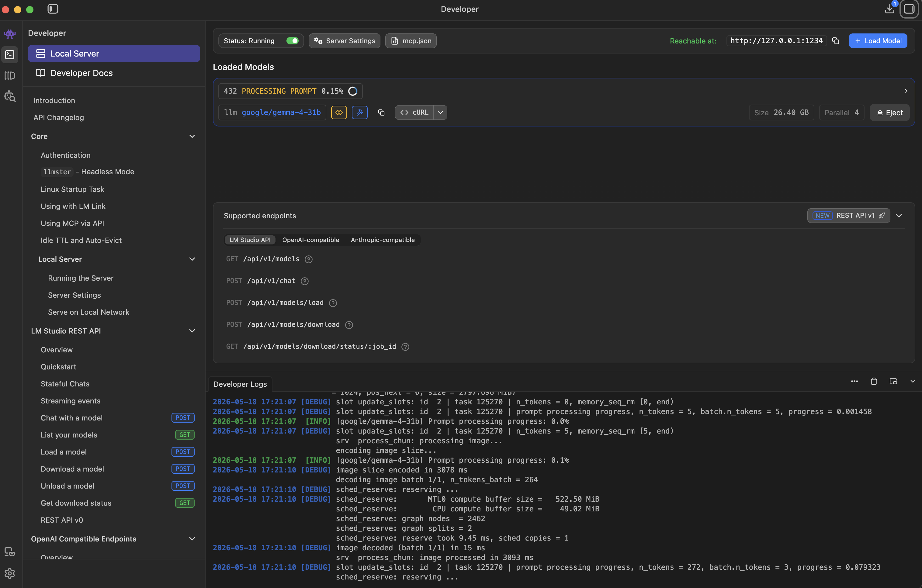Switch to the OpenAI-compatible tab
This screenshot has width=922, height=588.
point(310,240)
